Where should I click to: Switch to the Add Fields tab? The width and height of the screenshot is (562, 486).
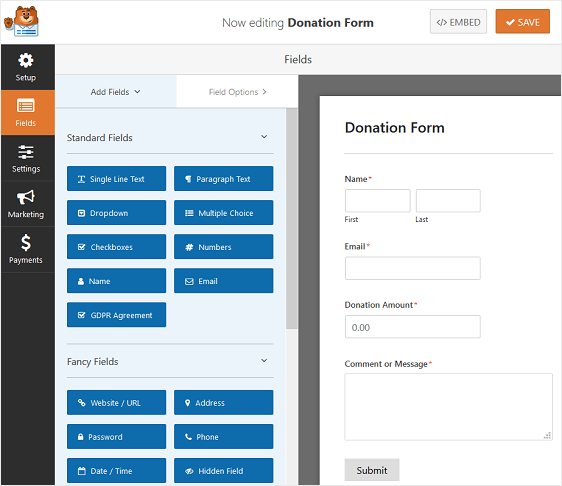116,92
